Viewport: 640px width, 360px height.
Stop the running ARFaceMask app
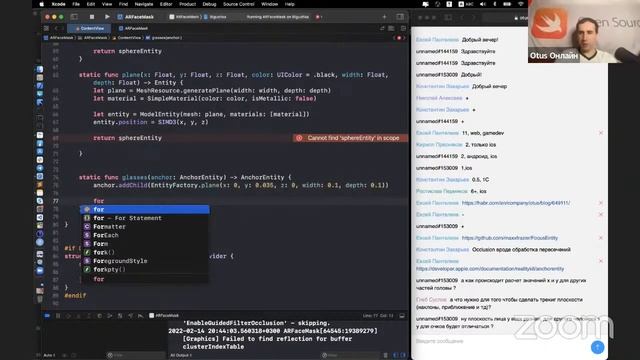point(92,17)
